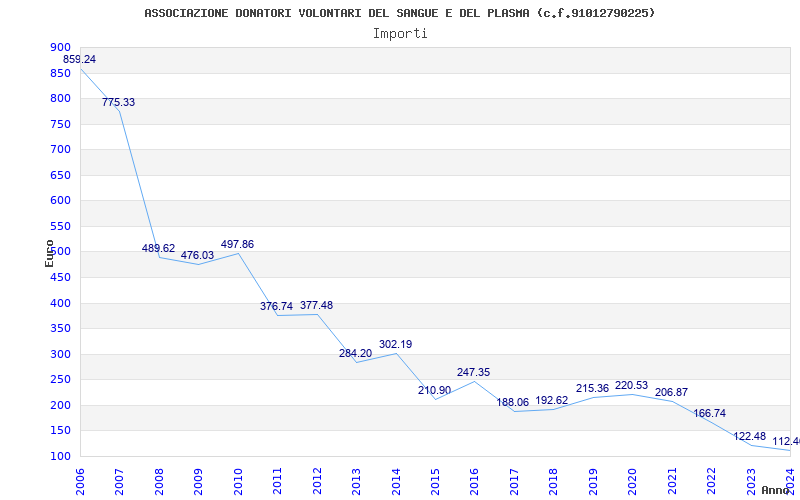800x500 pixels.
Task: Select the x-axis year 2012
Action: 317,481
